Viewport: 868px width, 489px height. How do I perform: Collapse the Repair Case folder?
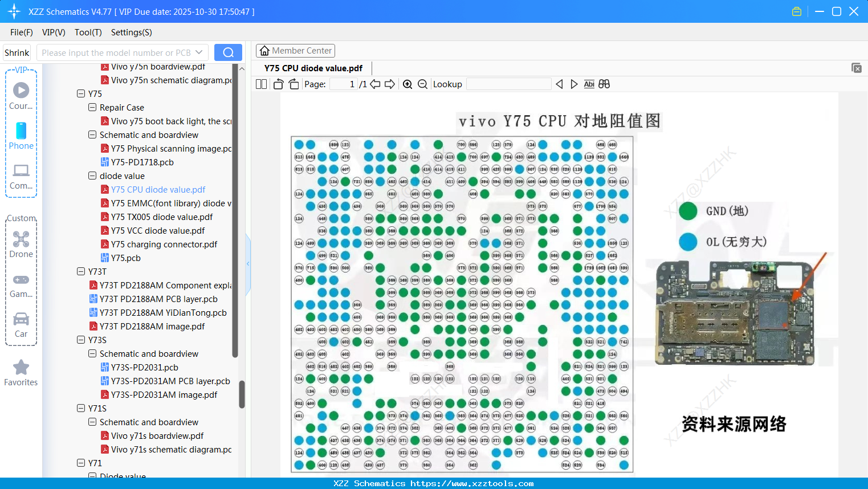(x=92, y=107)
